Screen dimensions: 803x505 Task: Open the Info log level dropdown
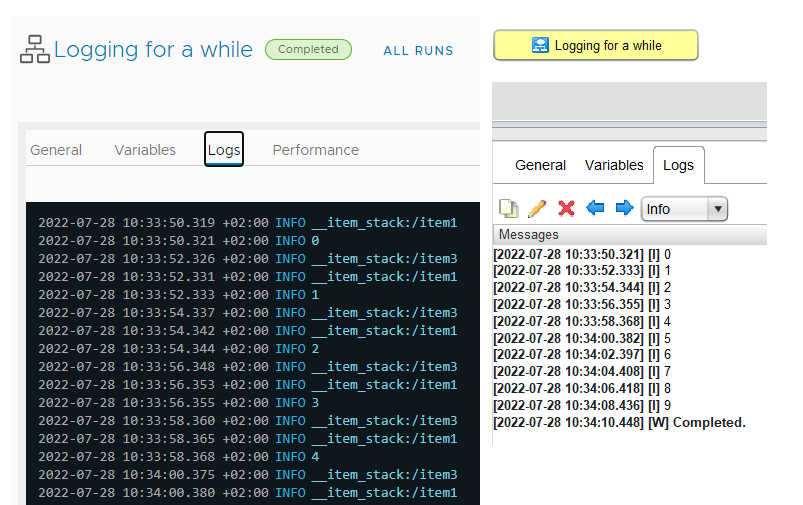[684, 209]
